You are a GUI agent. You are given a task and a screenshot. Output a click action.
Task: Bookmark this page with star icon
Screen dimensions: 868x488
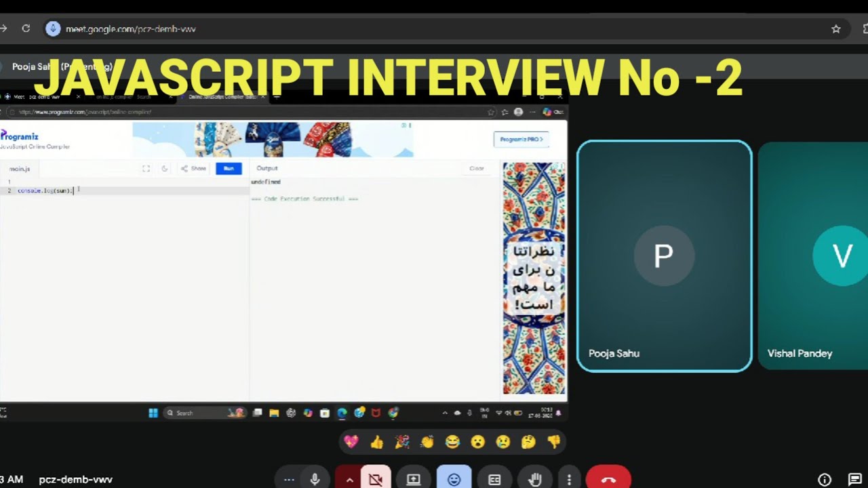(x=836, y=29)
